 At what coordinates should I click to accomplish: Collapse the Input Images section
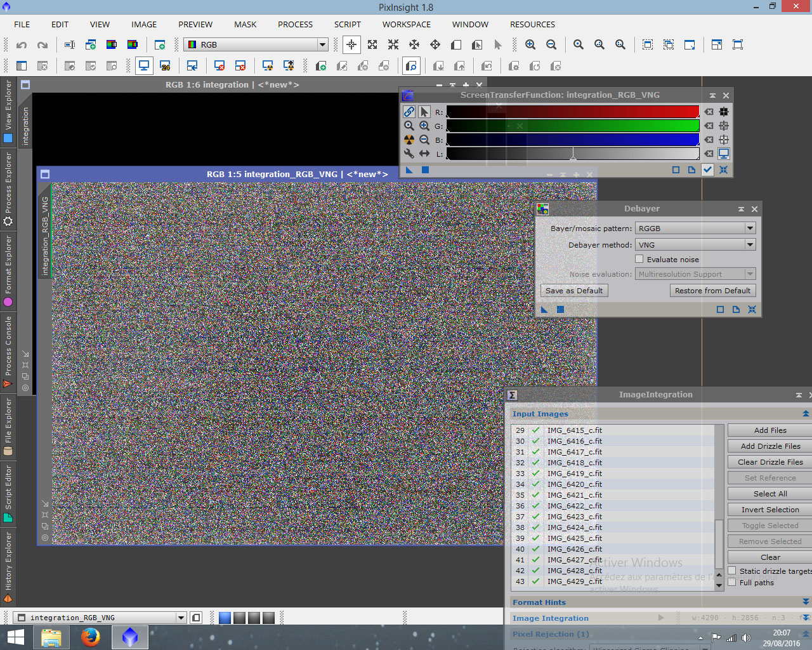point(806,414)
